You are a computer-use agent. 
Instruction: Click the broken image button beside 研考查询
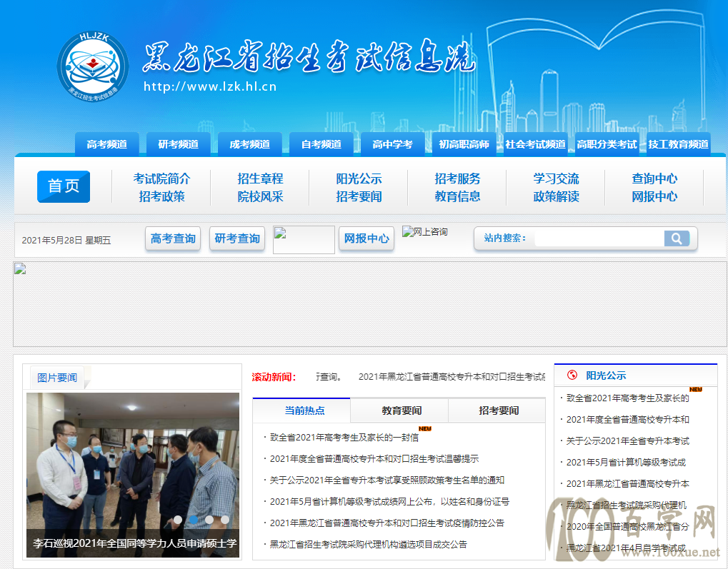pos(304,239)
